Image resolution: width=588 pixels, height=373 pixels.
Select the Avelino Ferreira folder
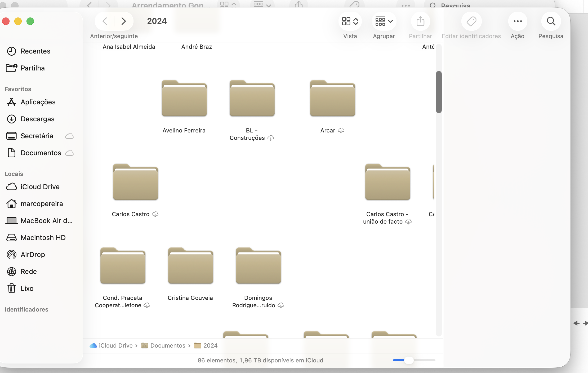click(184, 99)
